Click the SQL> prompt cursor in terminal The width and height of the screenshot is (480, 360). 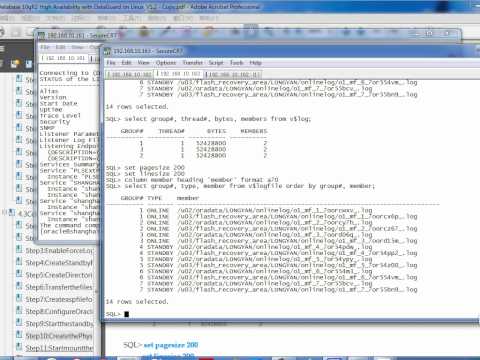127,314
